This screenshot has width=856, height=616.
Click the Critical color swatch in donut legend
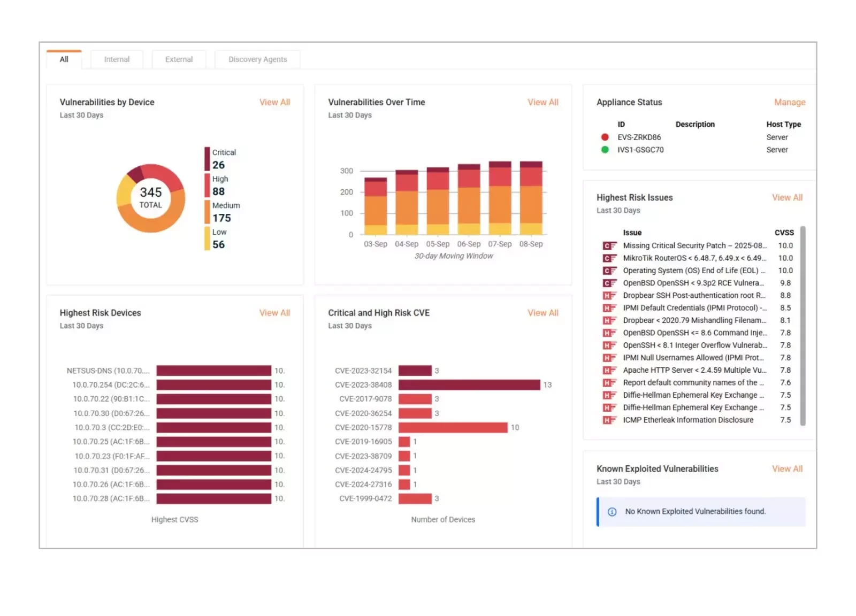(207, 159)
